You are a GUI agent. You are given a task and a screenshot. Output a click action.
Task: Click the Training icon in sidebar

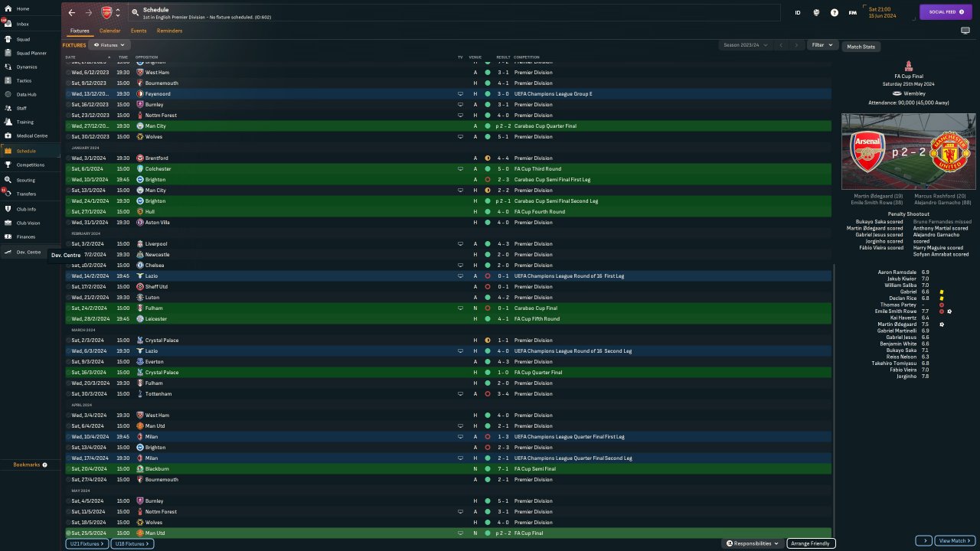(8, 122)
